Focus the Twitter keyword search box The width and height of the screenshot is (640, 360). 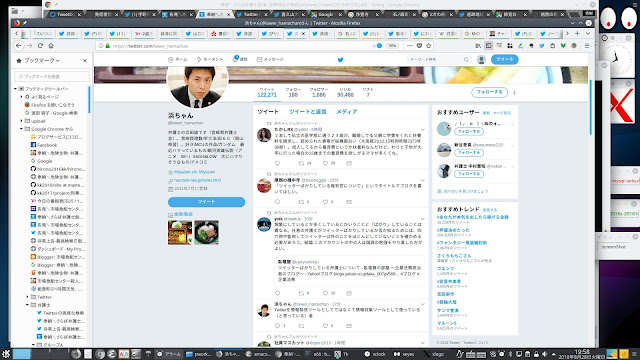[x=439, y=60]
